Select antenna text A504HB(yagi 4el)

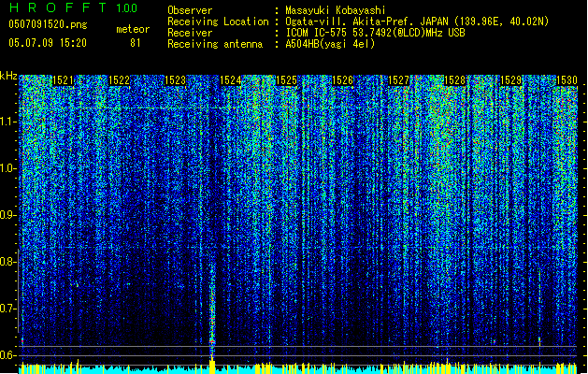pos(330,44)
